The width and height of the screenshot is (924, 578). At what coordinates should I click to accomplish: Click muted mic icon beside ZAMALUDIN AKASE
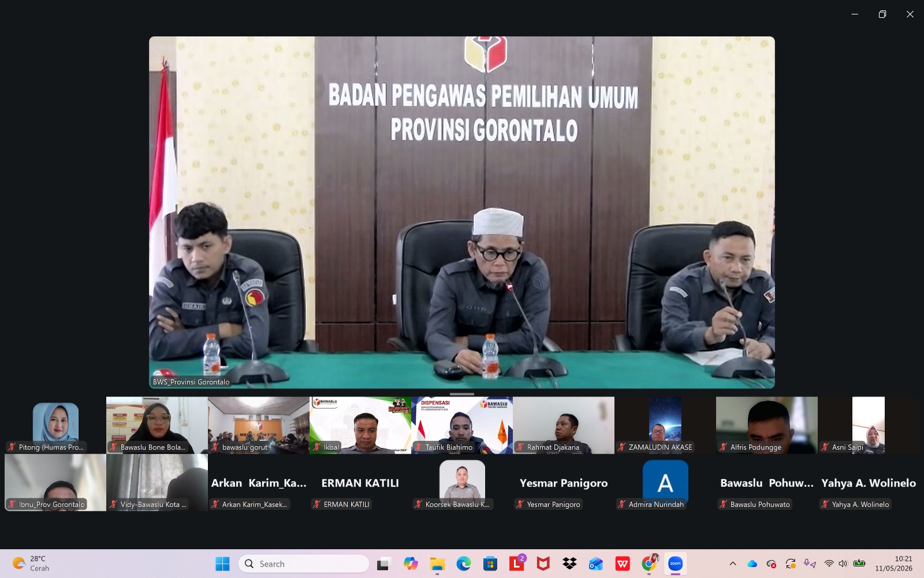621,447
